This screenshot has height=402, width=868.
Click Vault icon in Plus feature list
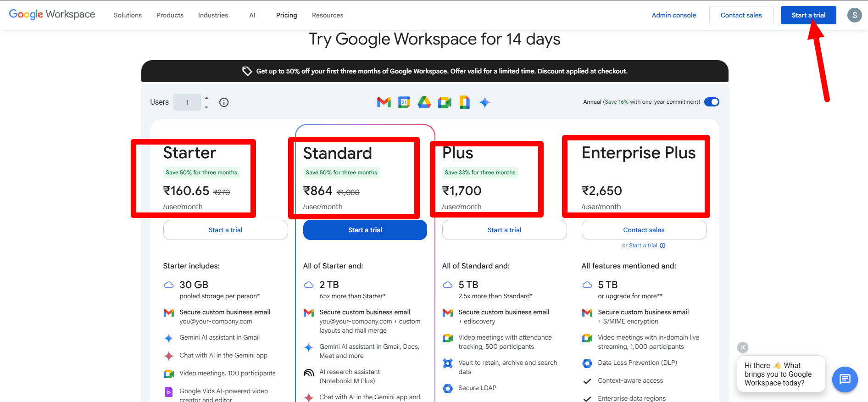point(448,363)
